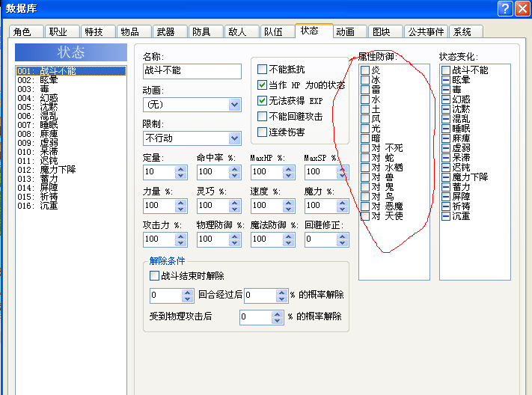
Task: Adjust the 魔力 % spinner arrows
Action: pyautogui.click(x=343, y=206)
